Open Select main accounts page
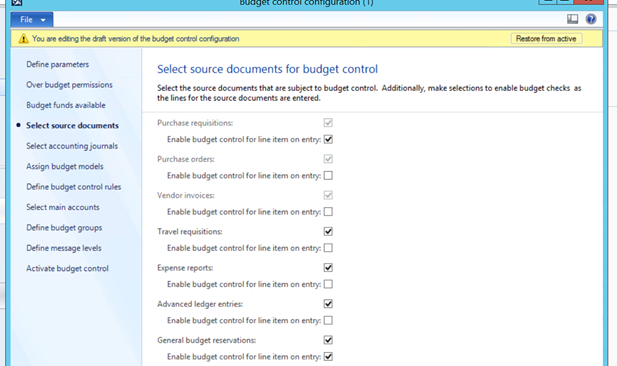617x366 pixels. coord(63,207)
